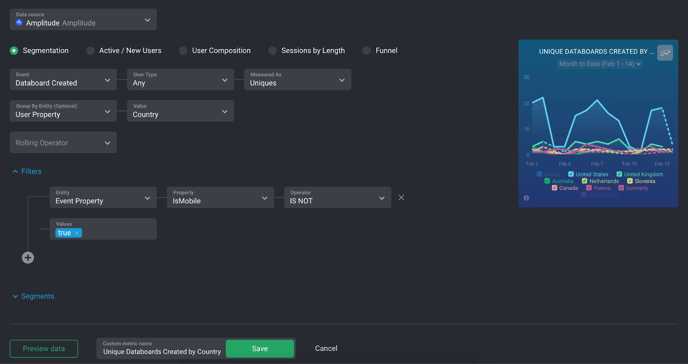Screen dimensions: 688x364
Task: Uncheck Canada in chart legend
Action: [x=554, y=188]
